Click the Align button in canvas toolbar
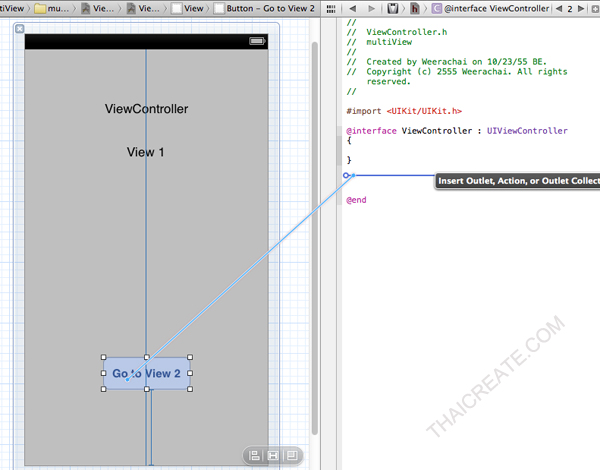The height and width of the screenshot is (470, 600). point(254,455)
